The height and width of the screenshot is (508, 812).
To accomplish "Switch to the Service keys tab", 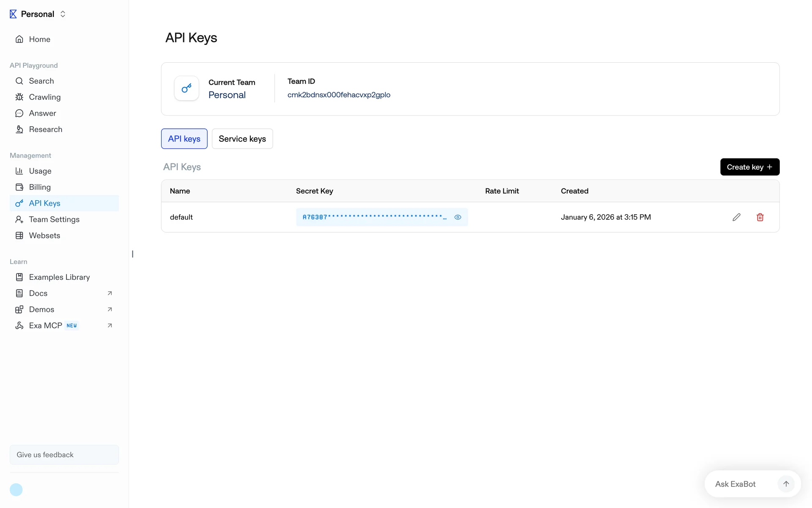I will pos(242,139).
